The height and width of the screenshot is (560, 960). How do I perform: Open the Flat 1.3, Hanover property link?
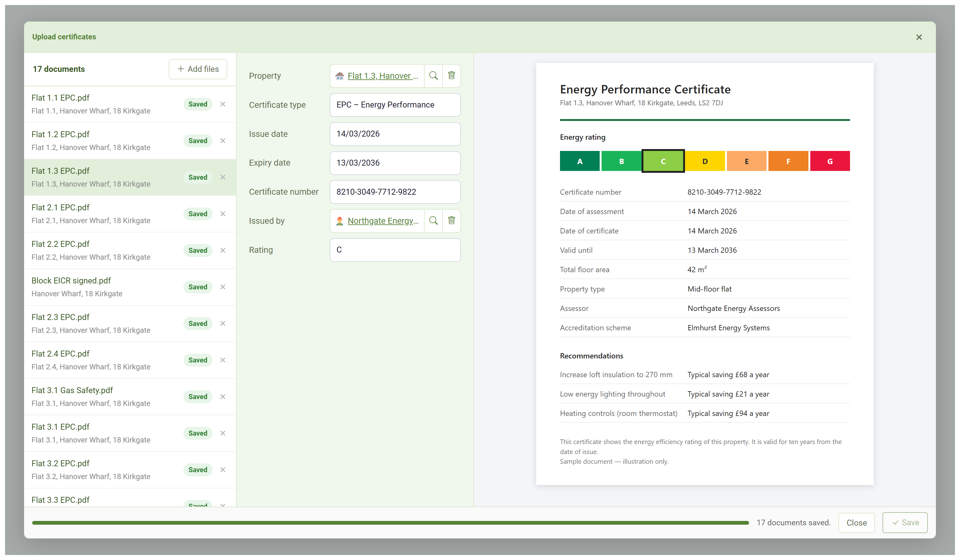coord(382,76)
